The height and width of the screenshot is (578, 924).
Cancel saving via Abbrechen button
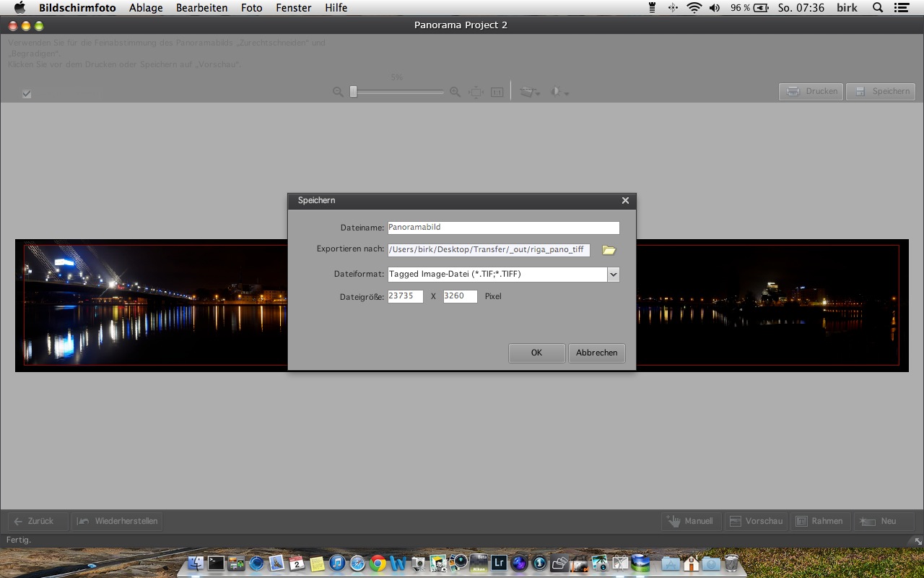click(596, 353)
